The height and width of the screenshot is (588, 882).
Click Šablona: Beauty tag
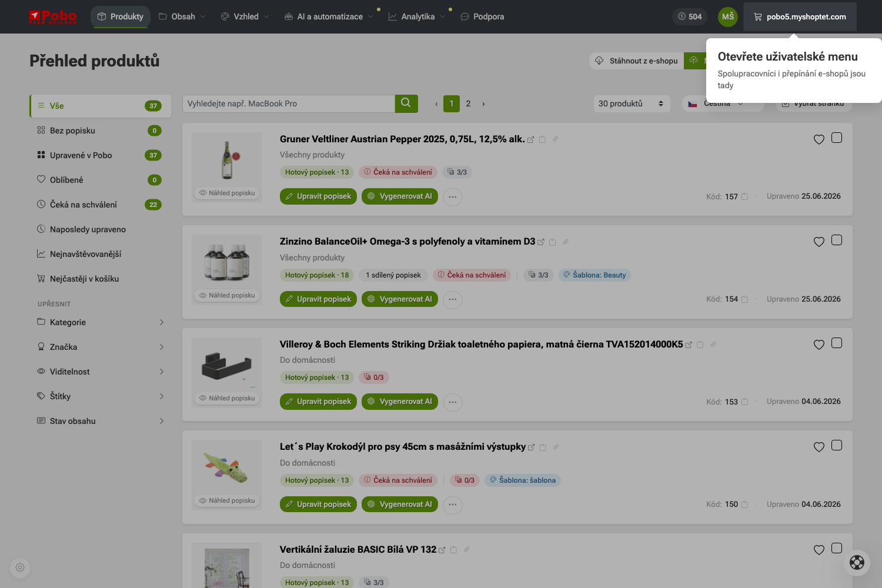[594, 275]
